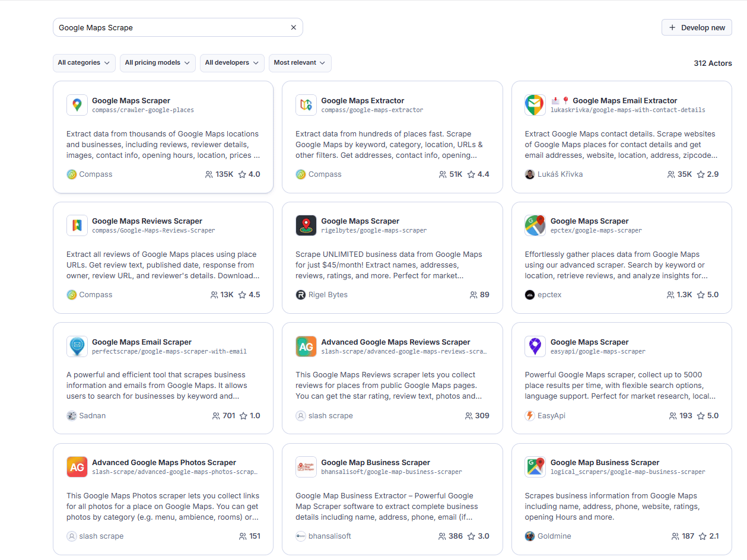This screenshot has width=747, height=560.
Task: Clear the search field with the X icon
Action: point(293,27)
